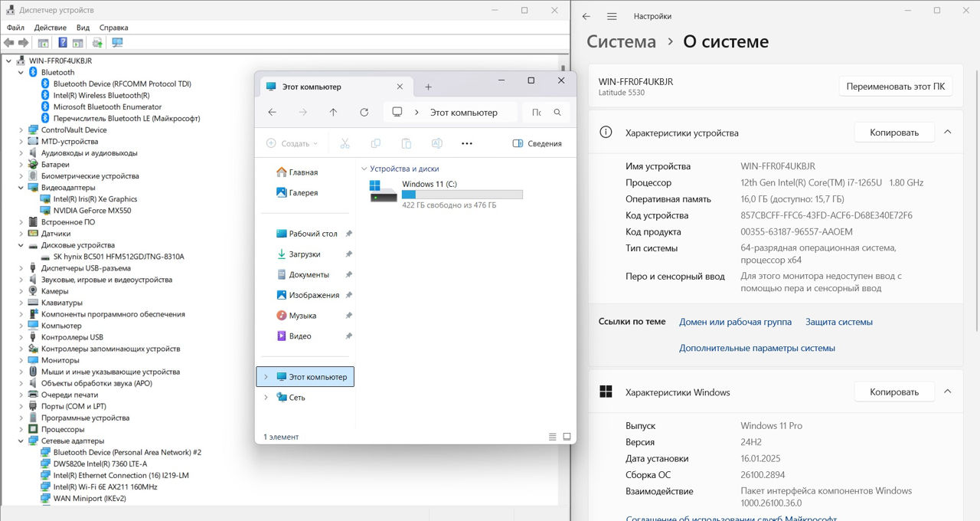
Task: Add a new Explorer tab with plus icon
Action: coord(428,87)
